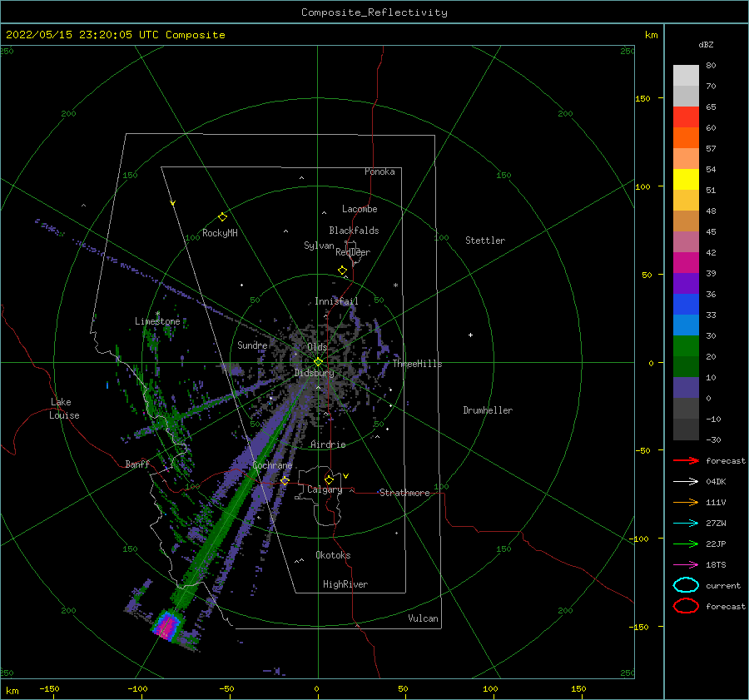Click the Vulcan label
The image size is (749, 700).
[x=424, y=618]
